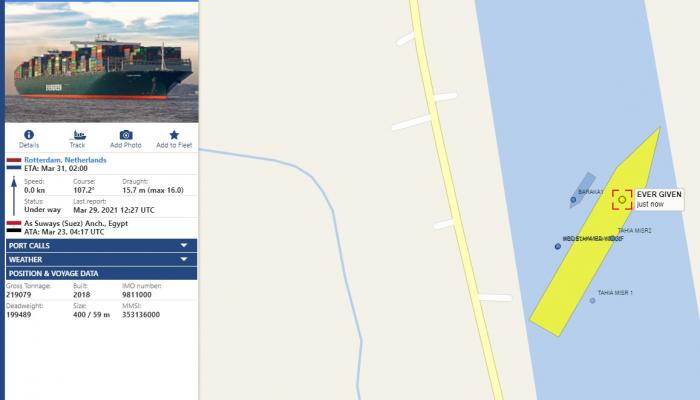Expand the WEATHER section arrow
The width and height of the screenshot is (700, 400).
point(184,259)
